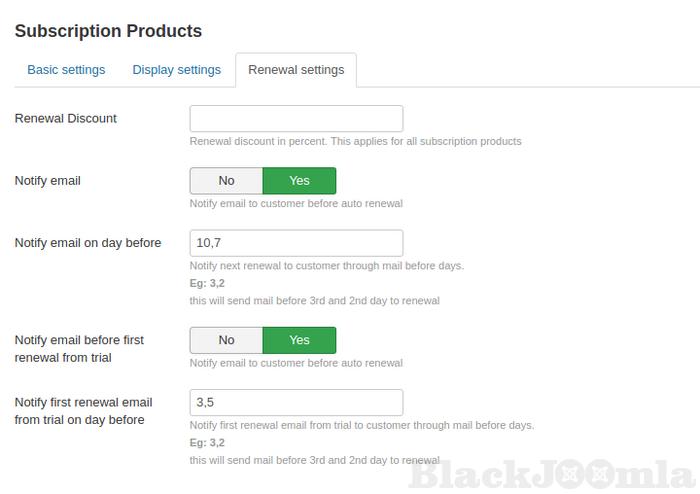This screenshot has height=494, width=700.
Task: Click the Renewal Discount label
Action: [x=66, y=119]
